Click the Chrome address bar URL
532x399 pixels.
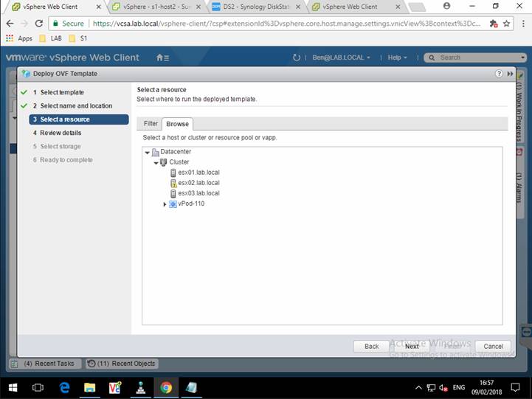tap(286, 24)
